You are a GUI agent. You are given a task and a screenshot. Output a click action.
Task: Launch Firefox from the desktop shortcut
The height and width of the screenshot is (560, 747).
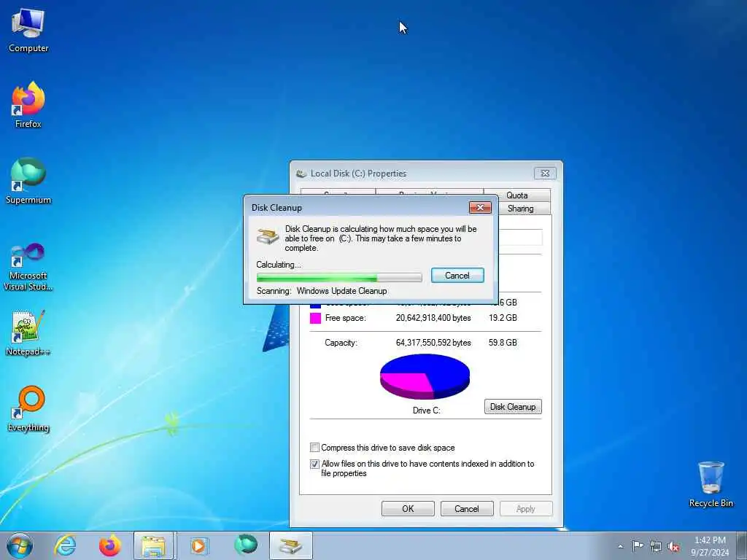[x=28, y=105]
